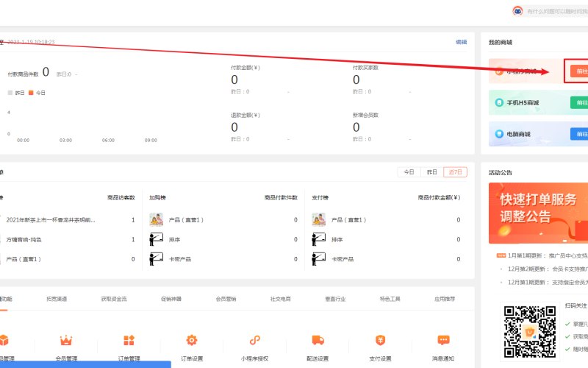588x368 pixels.
Task: Switch ranking to 今日
Action: (409, 172)
